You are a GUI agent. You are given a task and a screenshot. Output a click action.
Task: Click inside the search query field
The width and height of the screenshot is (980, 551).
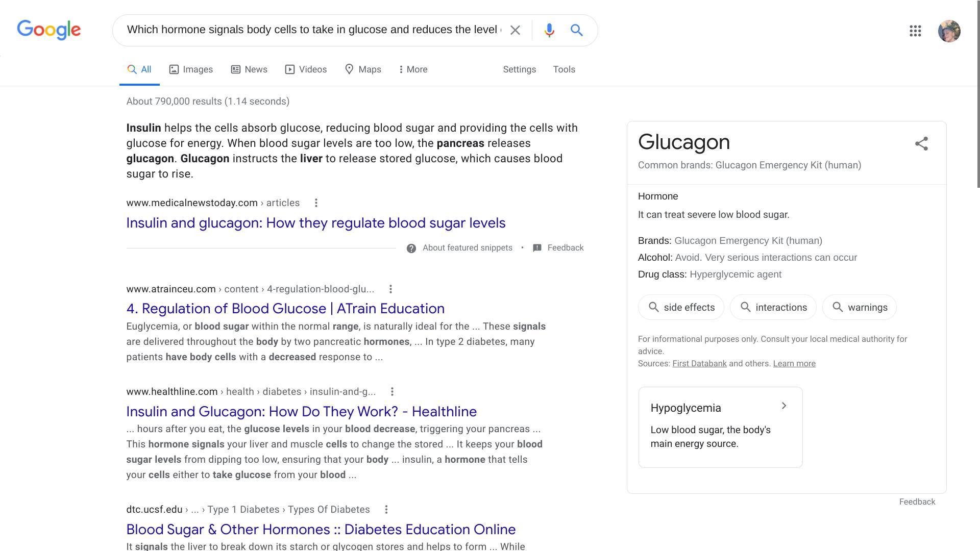[311, 30]
